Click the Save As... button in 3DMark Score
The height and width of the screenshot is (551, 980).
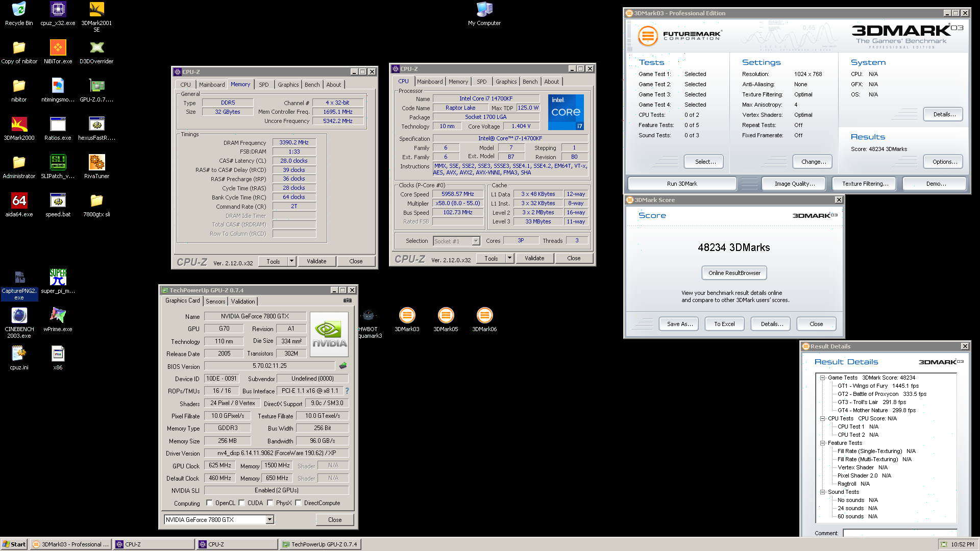point(679,324)
